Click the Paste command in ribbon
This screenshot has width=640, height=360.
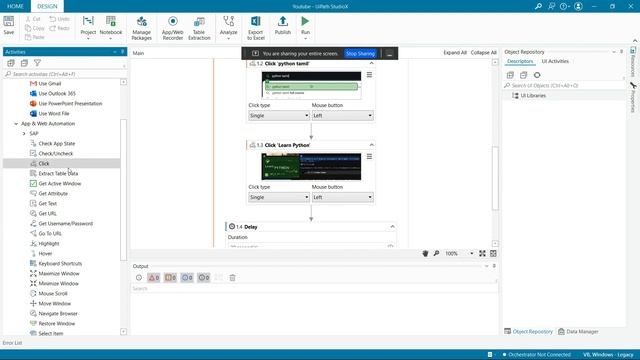[x=34, y=37]
